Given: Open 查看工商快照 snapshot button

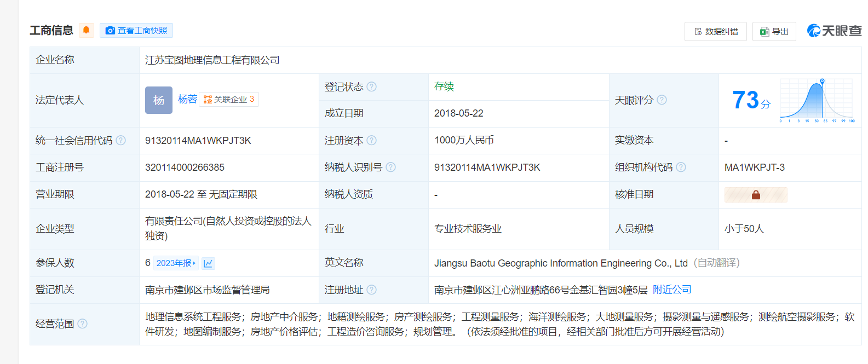Looking at the screenshot, I should pos(136,31).
